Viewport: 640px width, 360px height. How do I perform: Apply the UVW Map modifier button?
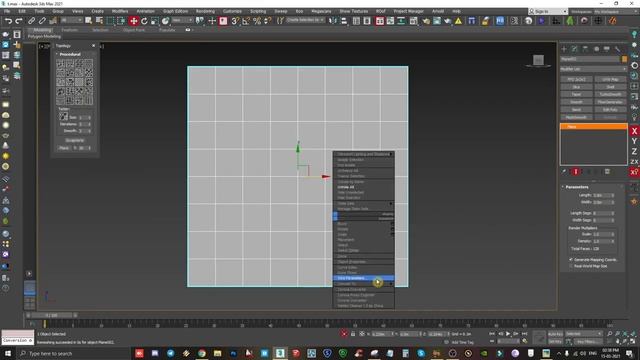[x=610, y=79]
